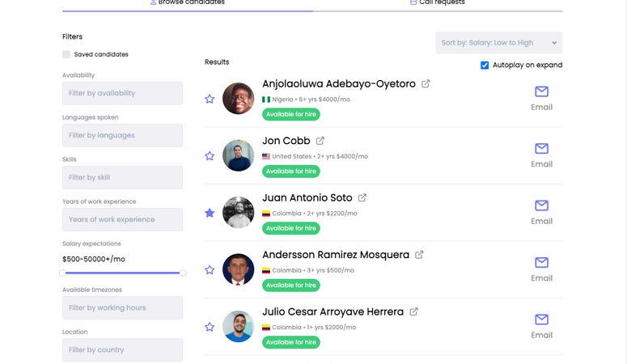This screenshot has height=364, width=627.
Task: Email Jon Cobb via envelope icon
Action: 541,148
